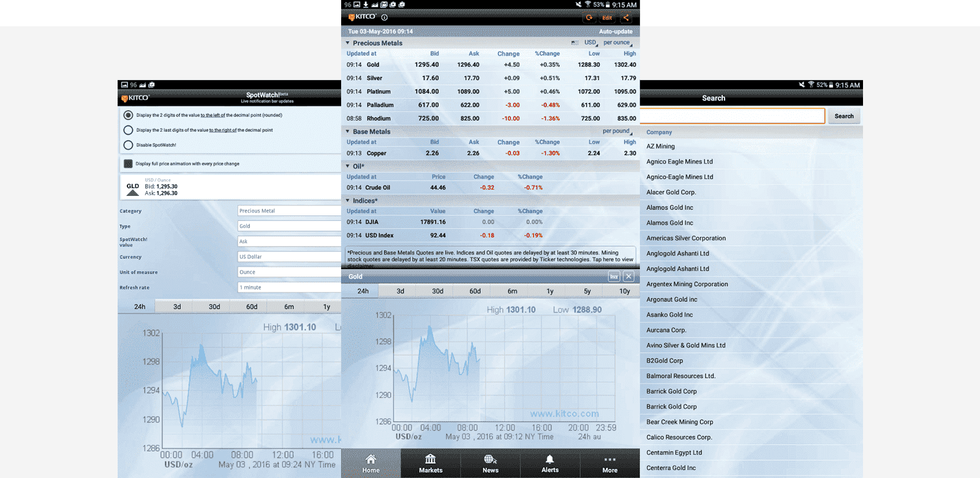Open Currency field showing US Dollar
The width and height of the screenshot is (980, 478).
coord(289,256)
